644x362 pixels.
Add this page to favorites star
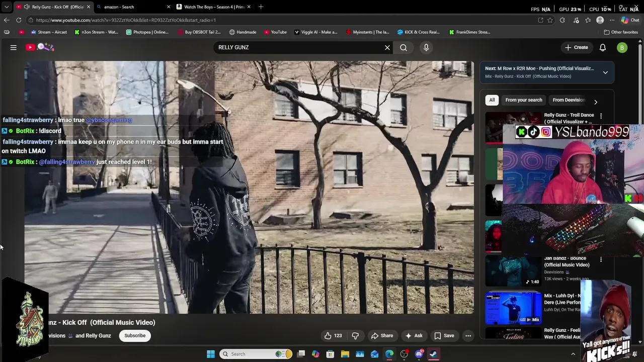pyautogui.click(x=550, y=20)
